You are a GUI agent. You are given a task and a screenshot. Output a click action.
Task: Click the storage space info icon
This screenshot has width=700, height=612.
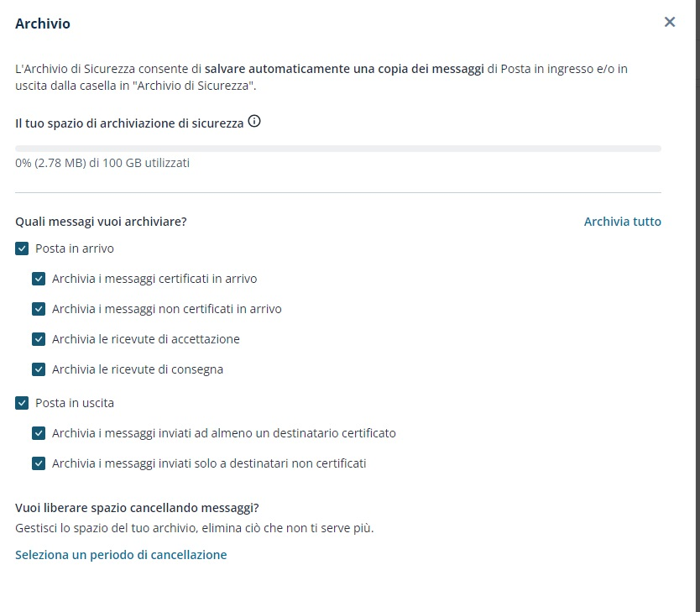point(254,122)
